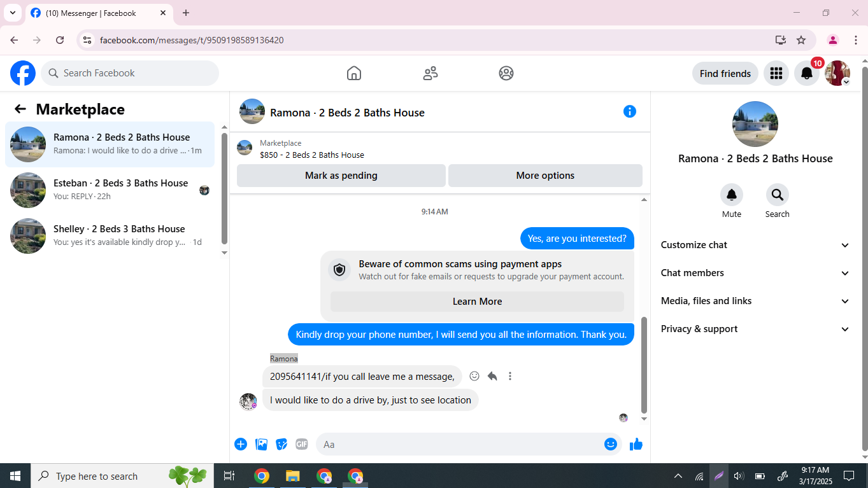
Task: Click the conversation list scrollbar
Action: pyautogui.click(x=224, y=188)
